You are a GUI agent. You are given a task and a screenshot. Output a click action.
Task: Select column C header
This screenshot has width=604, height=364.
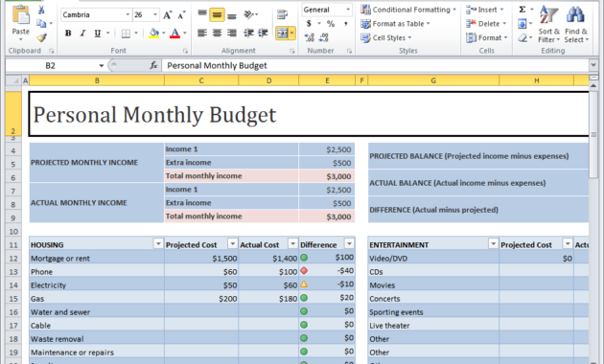(x=201, y=80)
